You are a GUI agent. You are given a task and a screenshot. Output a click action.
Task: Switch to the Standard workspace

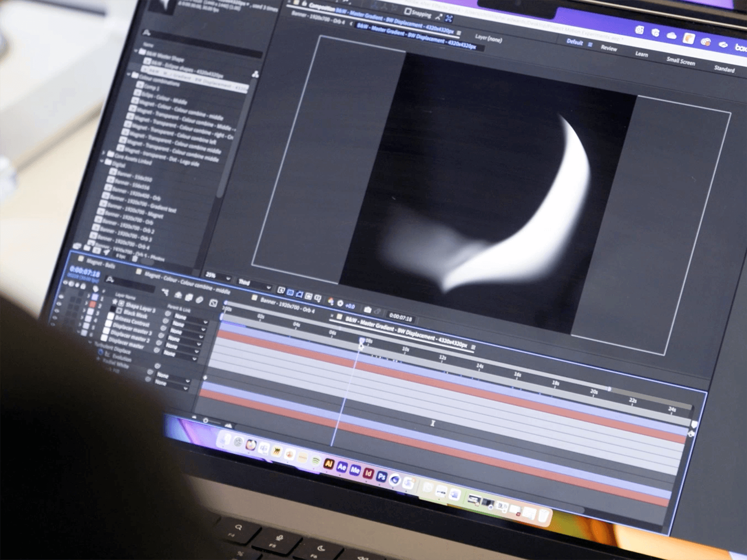[x=724, y=69]
